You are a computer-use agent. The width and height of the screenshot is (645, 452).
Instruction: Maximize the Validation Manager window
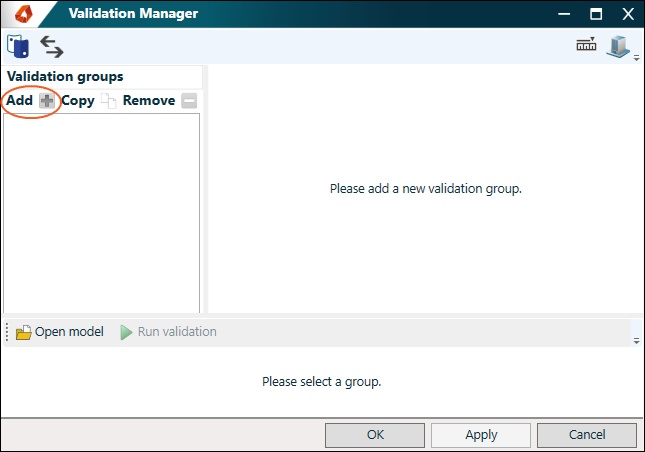tap(596, 14)
